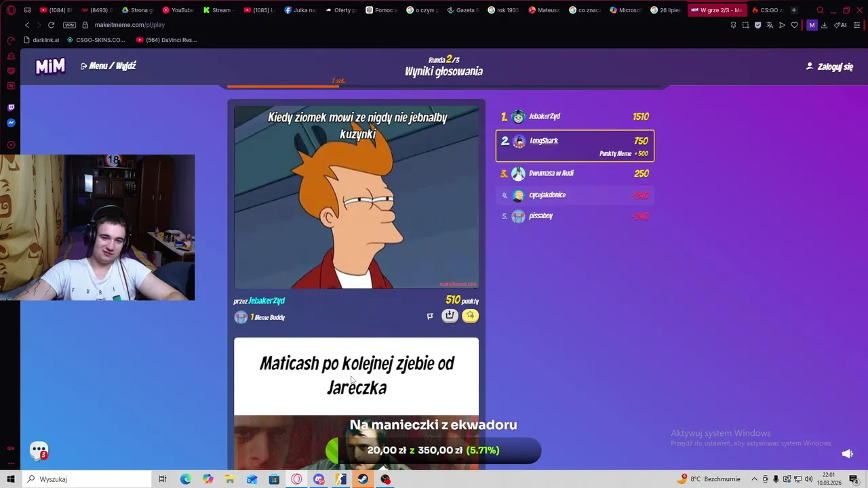Click the 1 Meme Buddy avatar label
Screen dimensions: 868x488
click(x=260, y=317)
